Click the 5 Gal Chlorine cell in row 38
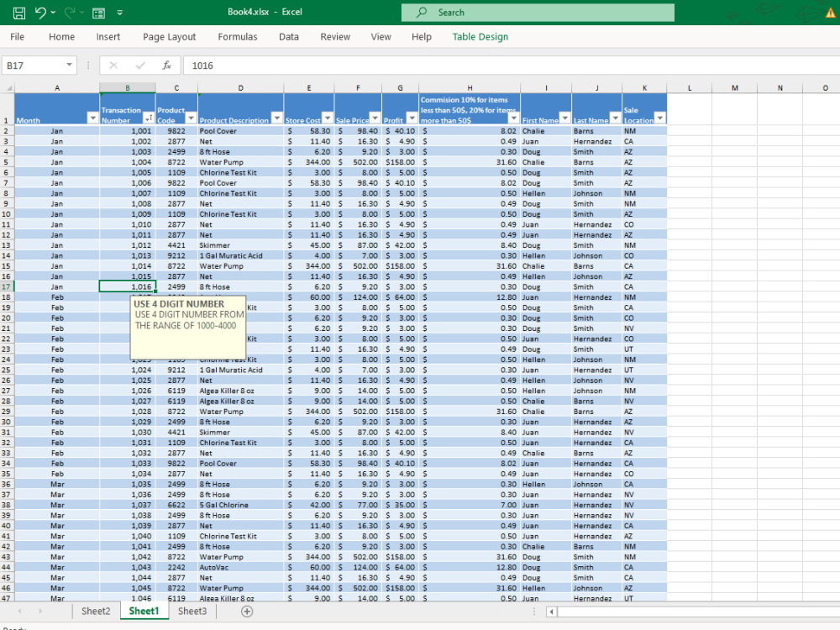Screen dimensions: 840x630 tap(240, 505)
